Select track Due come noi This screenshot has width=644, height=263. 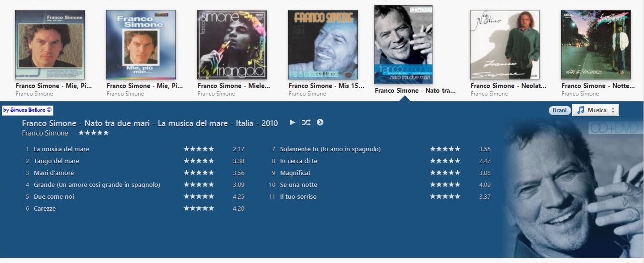54,196
